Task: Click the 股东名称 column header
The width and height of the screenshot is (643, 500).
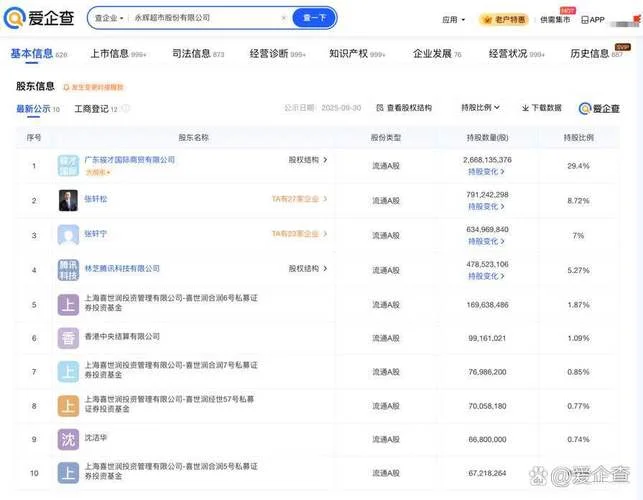Action: (194, 137)
